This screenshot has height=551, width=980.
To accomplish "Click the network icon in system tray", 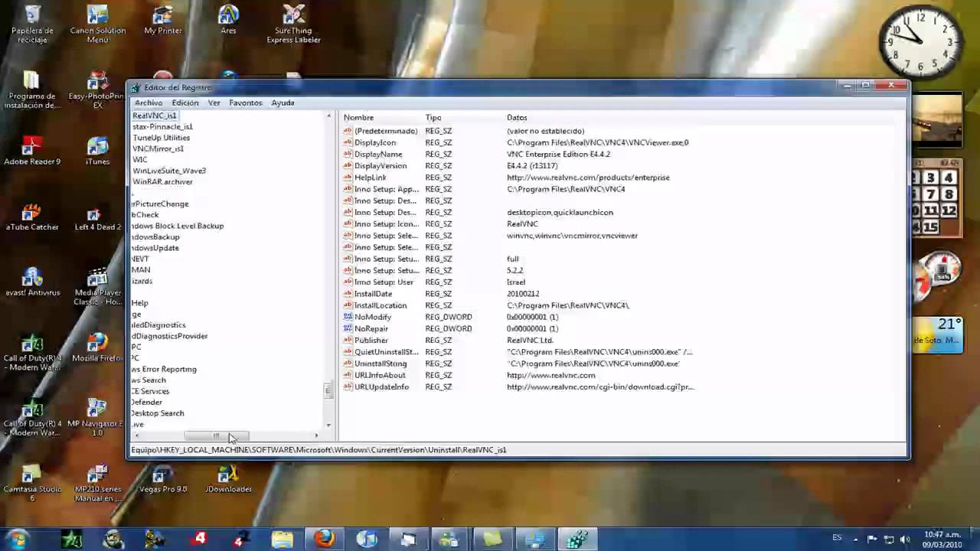I will (889, 540).
